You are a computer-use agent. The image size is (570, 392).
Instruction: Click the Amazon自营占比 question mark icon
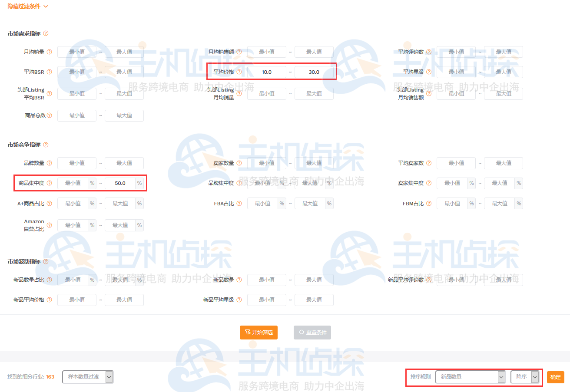click(49, 225)
